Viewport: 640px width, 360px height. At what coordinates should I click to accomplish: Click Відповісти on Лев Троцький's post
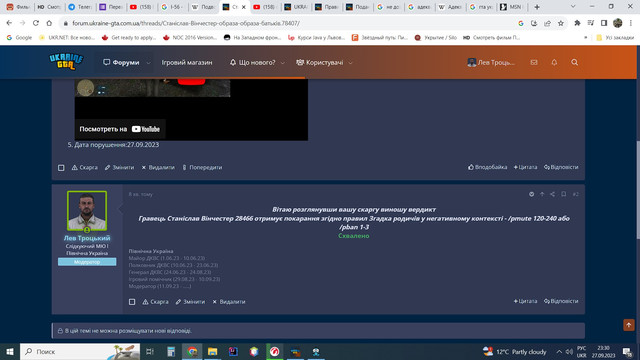[x=561, y=301]
